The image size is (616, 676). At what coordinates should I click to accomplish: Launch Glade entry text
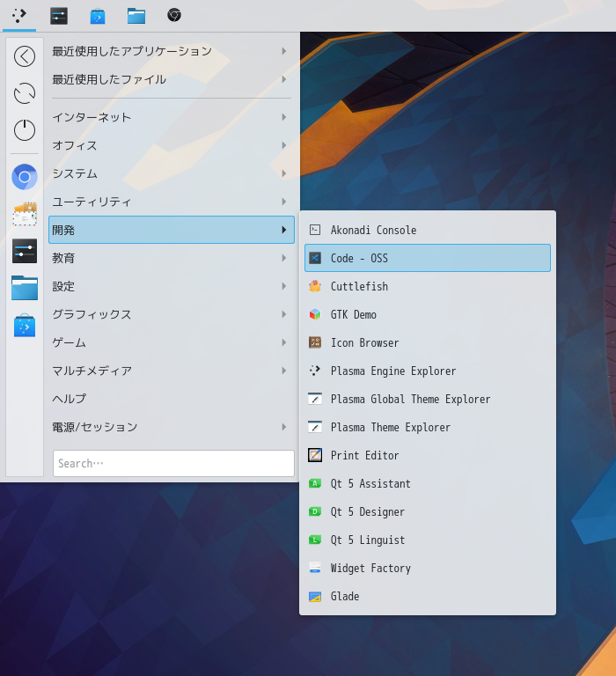coord(345,596)
